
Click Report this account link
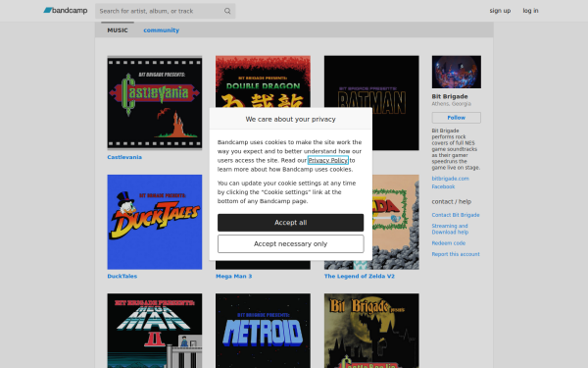tap(456, 254)
